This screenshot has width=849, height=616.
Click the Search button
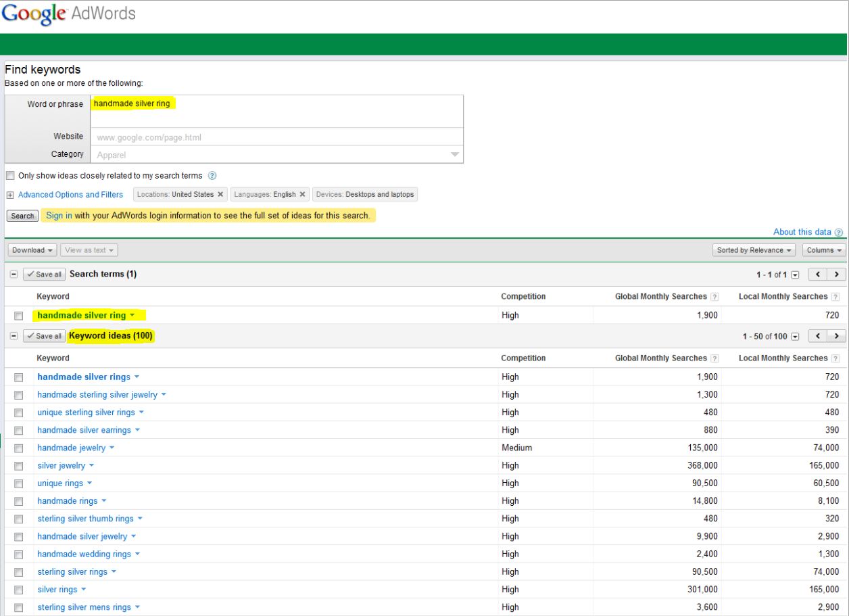pyautogui.click(x=22, y=216)
